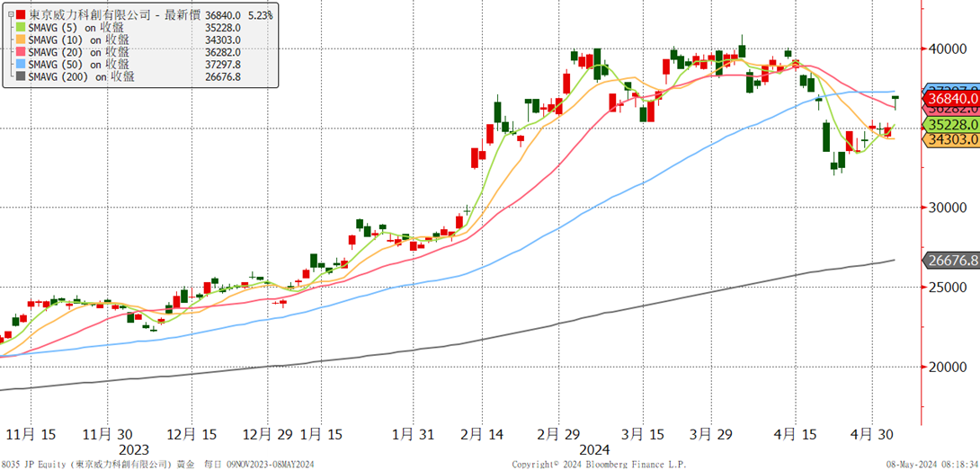Click the blue SMAVG (50) legend swatch
Screen dimensions: 980x470
click(x=22, y=65)
